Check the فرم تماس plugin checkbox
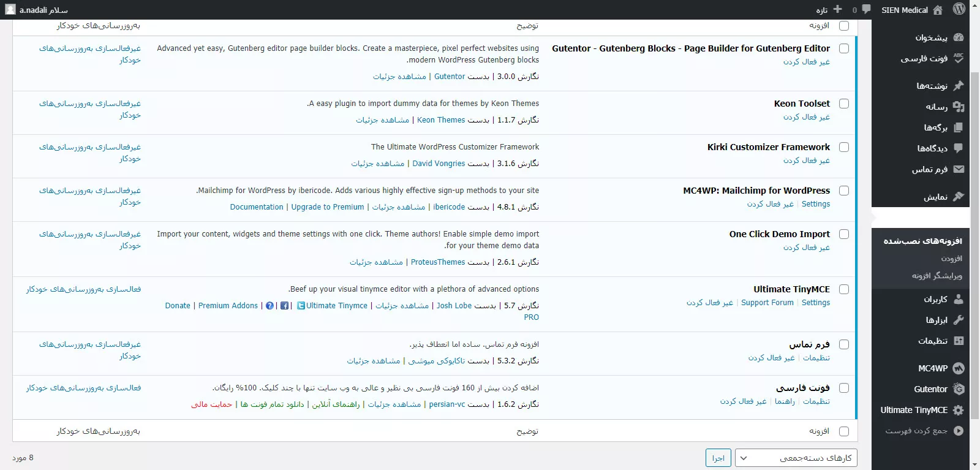The height and width of the screenshot is (470, 980). point(844,344)
